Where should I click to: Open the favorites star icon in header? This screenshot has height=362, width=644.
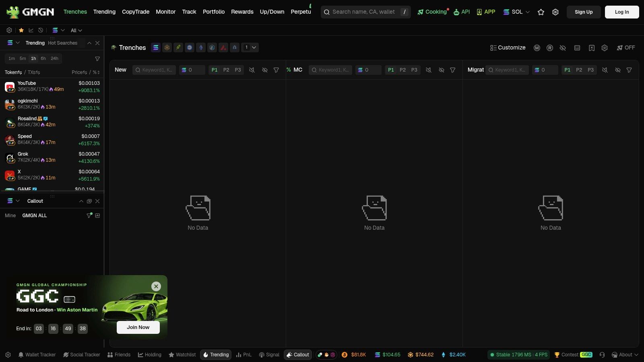click(541, 12)
